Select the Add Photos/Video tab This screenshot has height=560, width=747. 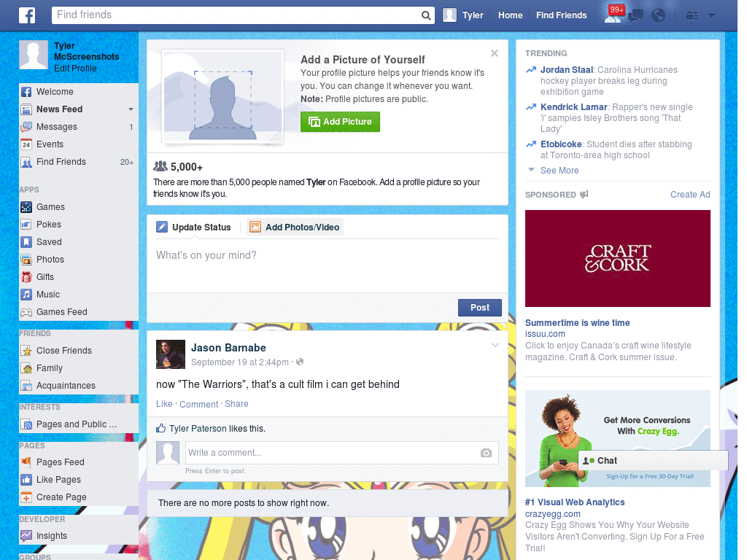point(295,227)
